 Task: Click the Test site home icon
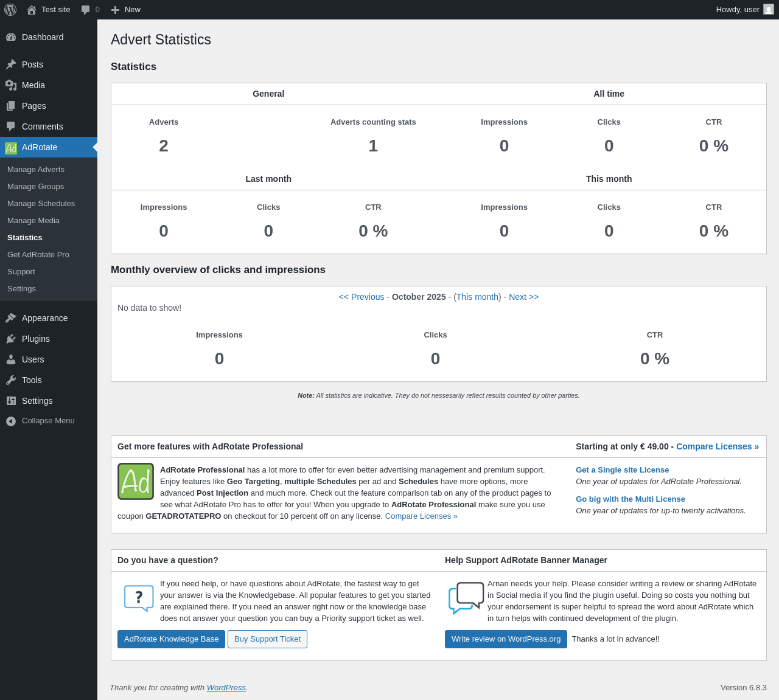tap(32, 10)
